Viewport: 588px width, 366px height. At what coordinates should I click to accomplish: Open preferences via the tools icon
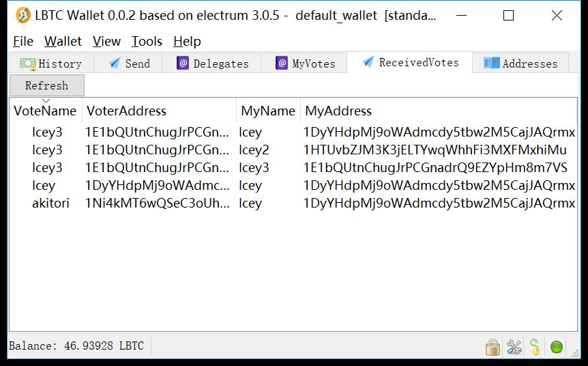(514, 347)
